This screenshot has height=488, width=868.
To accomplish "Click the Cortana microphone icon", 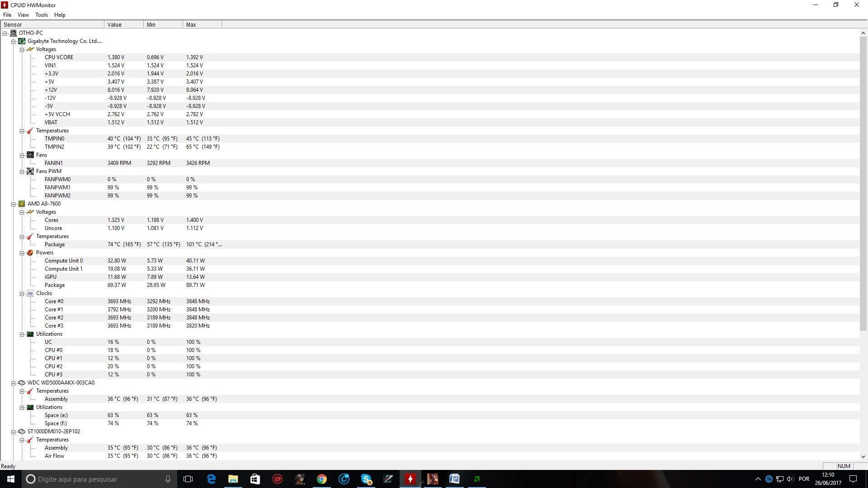I will (168, 479).
